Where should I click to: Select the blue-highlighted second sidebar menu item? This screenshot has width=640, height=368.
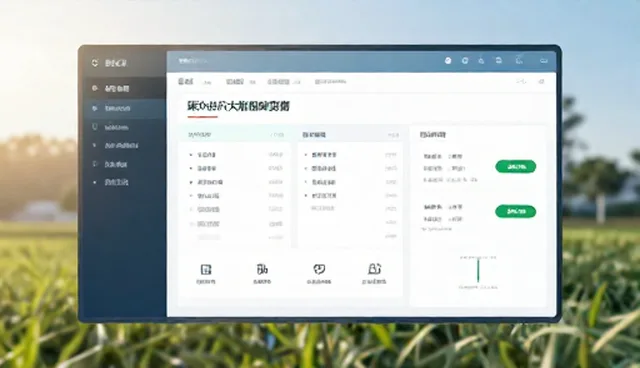point(124,108)
